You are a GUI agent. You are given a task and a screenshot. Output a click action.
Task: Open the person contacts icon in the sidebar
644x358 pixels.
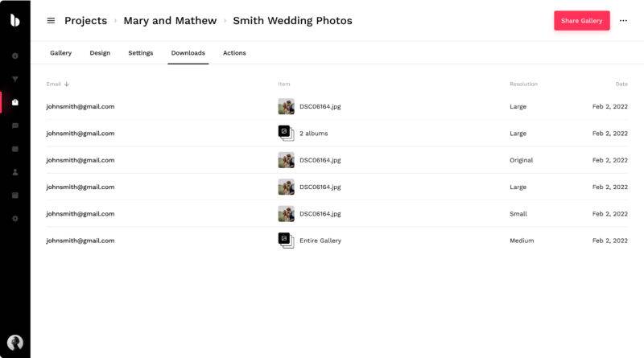[x=15, y=172]
